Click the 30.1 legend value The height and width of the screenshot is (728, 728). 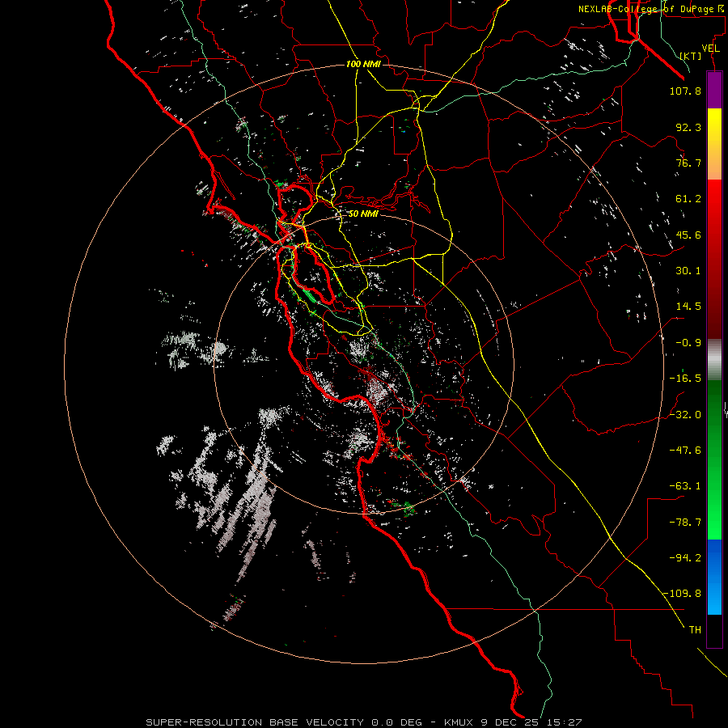(x=688, y=271)
